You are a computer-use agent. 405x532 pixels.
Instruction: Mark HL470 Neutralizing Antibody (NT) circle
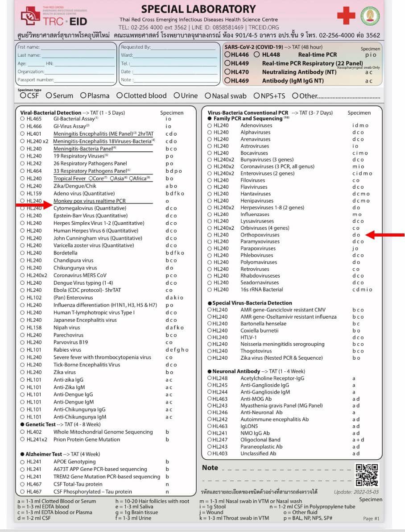pos(227,72)
